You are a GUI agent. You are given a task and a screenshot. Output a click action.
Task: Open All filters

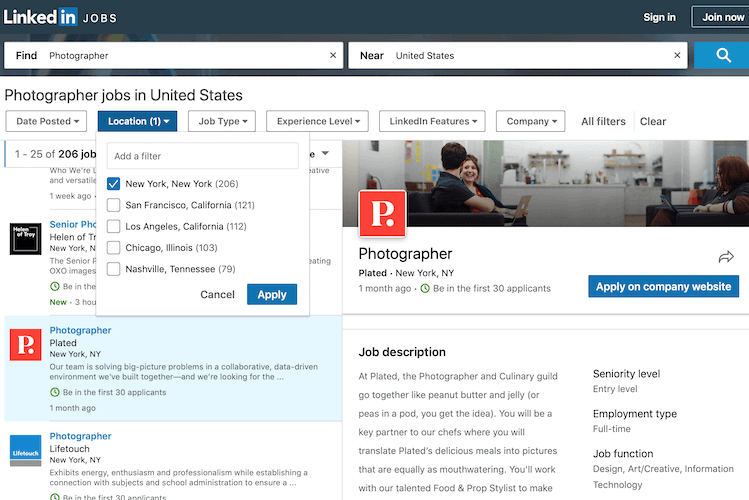pyautogui.click(x=603, y=121)
